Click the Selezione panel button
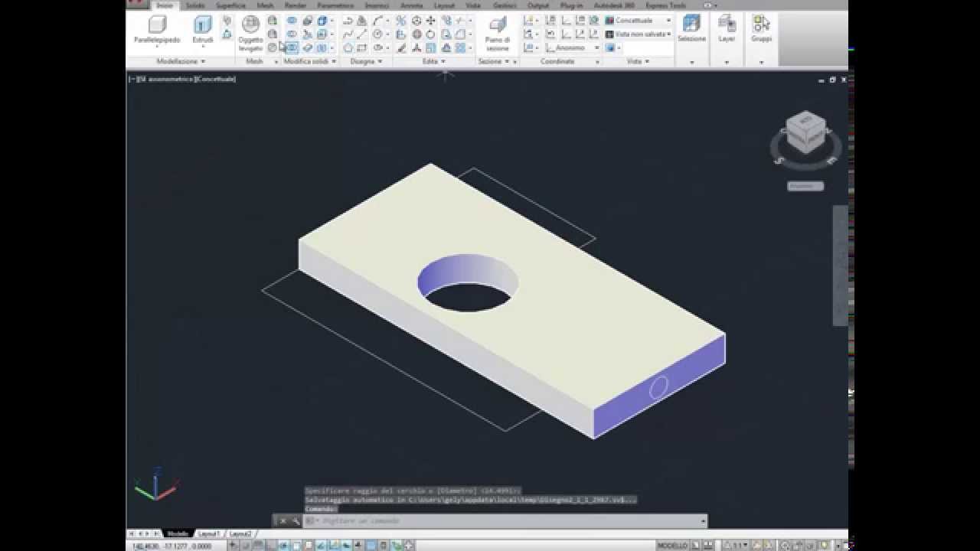The width and height of the screenshot is (980, 551). pos(691,29)
